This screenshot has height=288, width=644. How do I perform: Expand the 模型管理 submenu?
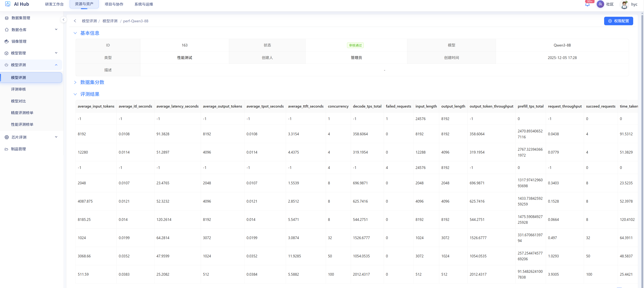(56, 53)
